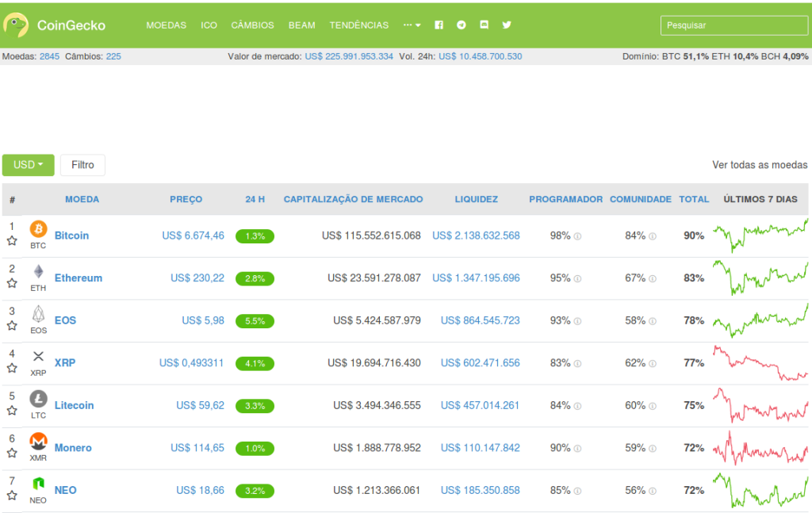Open the Ethereum coin link
Viewport: 812px width, 513px height.
point(79,278)
